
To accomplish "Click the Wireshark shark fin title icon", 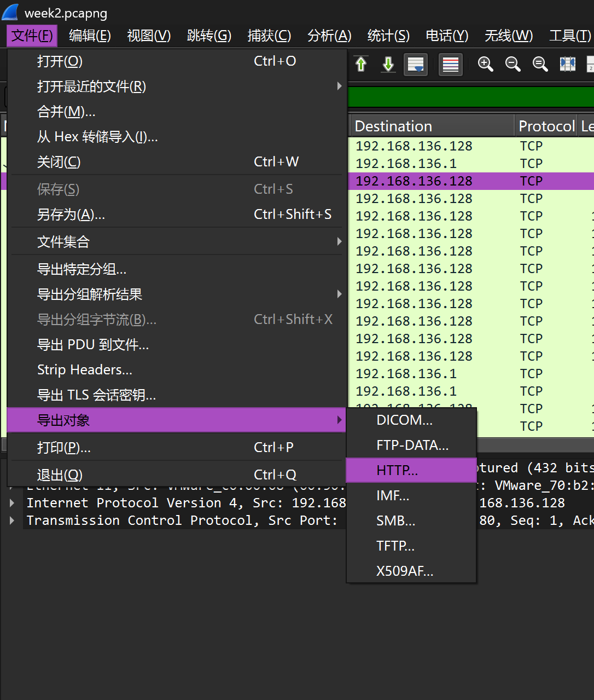I will (x=10, y=12).
